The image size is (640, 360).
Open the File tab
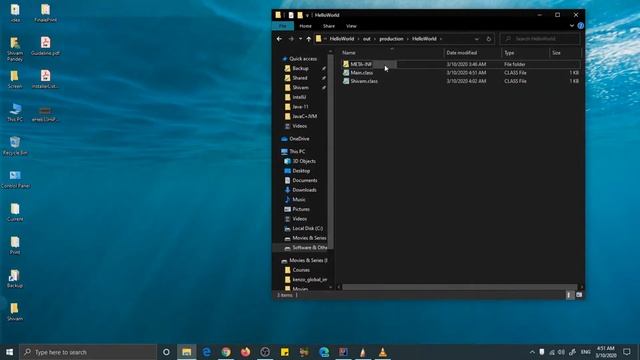(x=283, y=26)
